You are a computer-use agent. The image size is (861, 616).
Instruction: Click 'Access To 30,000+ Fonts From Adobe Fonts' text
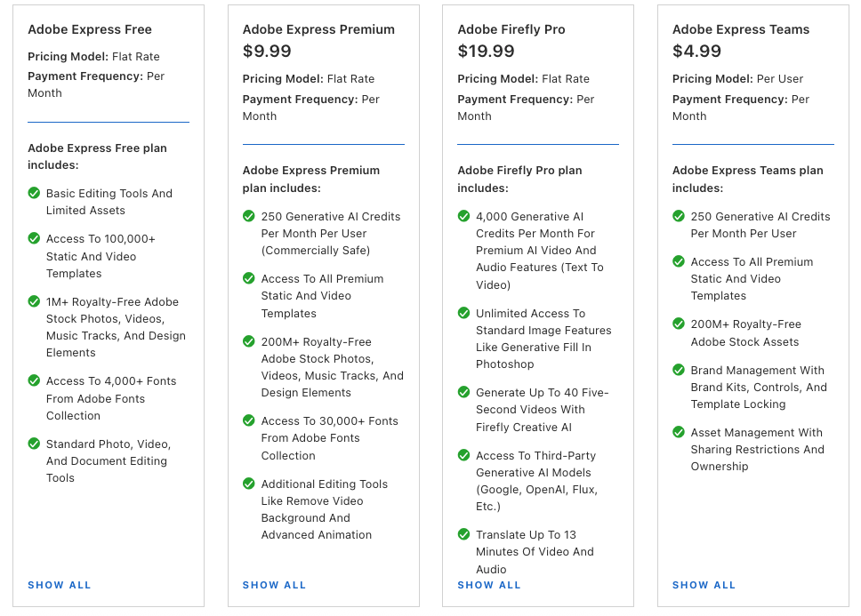coord(329,438)
